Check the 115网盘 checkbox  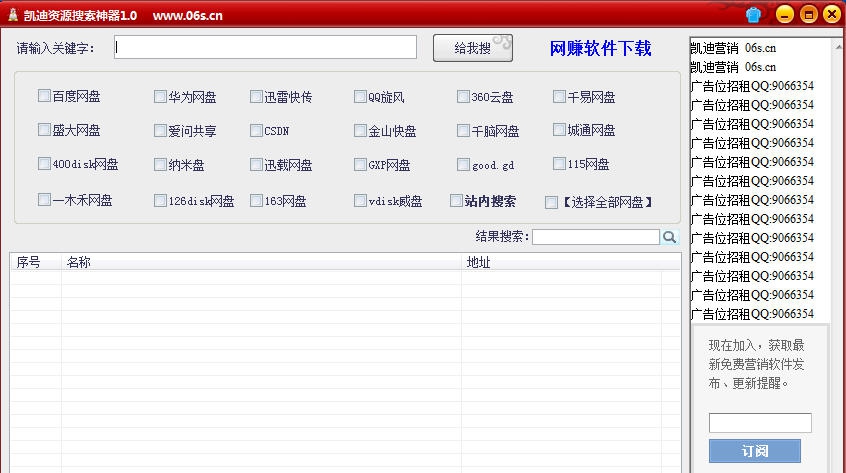point(560,163)
